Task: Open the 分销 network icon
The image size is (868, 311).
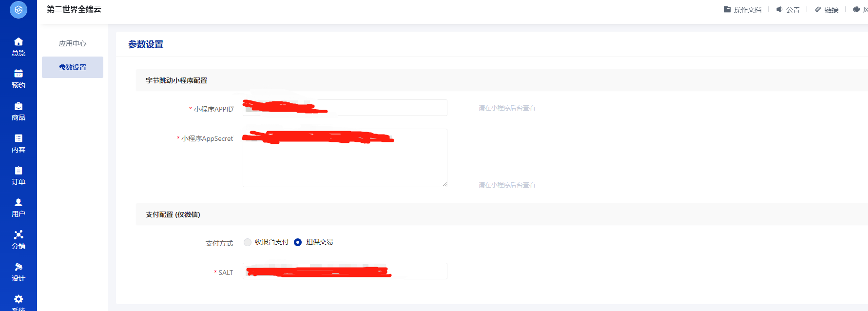Action: (19, 234)
